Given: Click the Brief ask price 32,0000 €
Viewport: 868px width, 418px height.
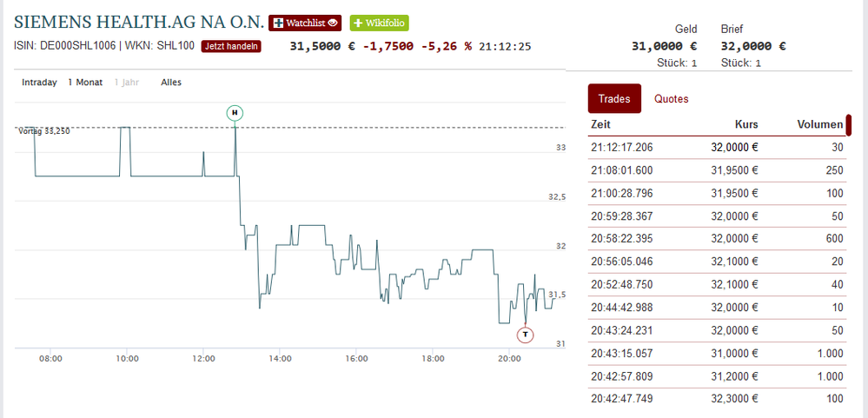Looking at the screenshot, I should (753, 47).
